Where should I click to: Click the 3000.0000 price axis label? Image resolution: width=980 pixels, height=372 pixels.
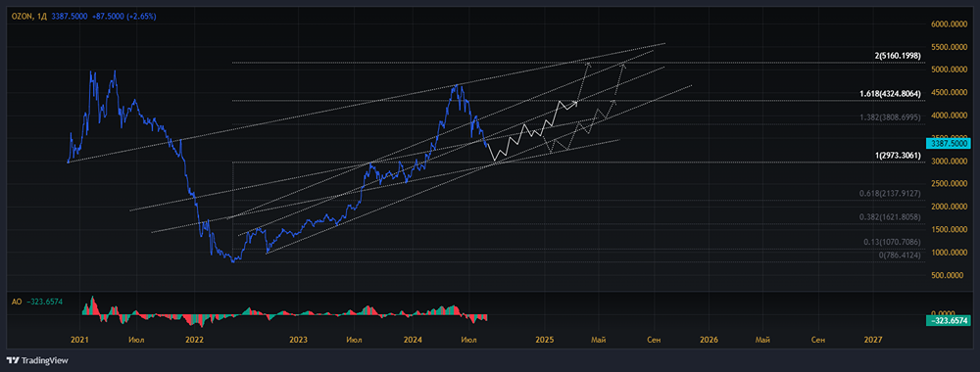[x=949, y=161]
